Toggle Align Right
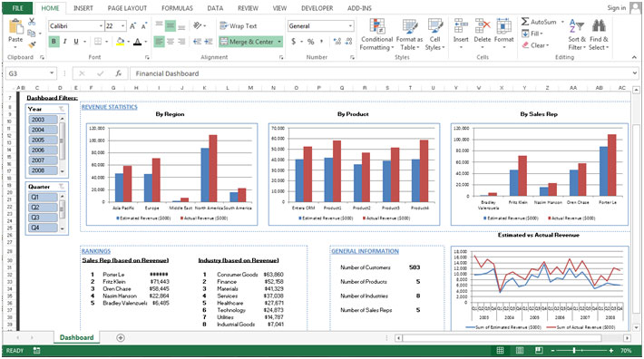The height and width of the screenshot is (359, 644). tap(181, 42)
